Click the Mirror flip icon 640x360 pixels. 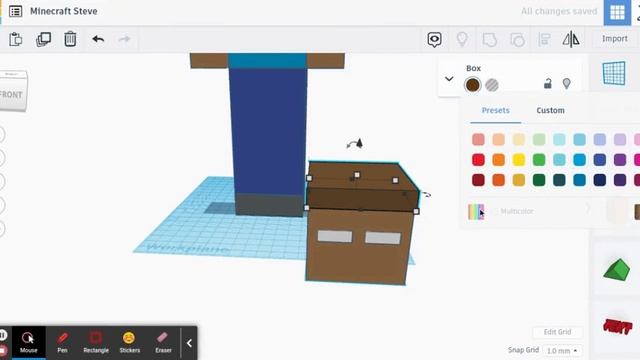pos(571,39)
